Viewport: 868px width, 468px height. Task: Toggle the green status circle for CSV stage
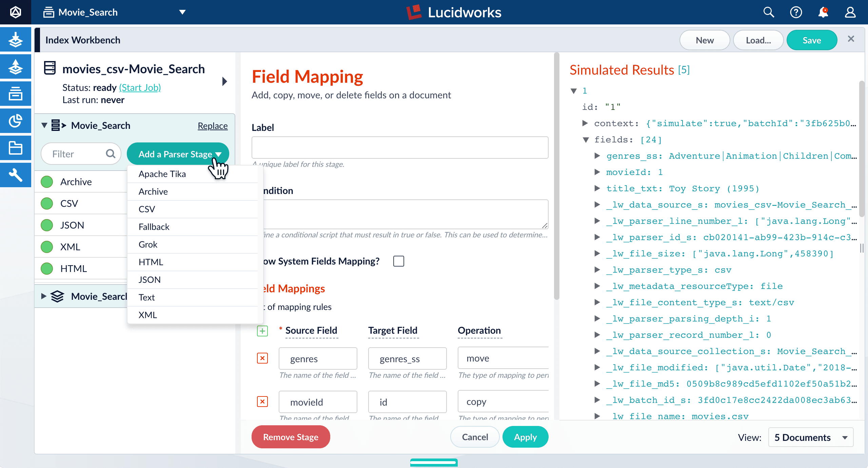pos(47,203)
